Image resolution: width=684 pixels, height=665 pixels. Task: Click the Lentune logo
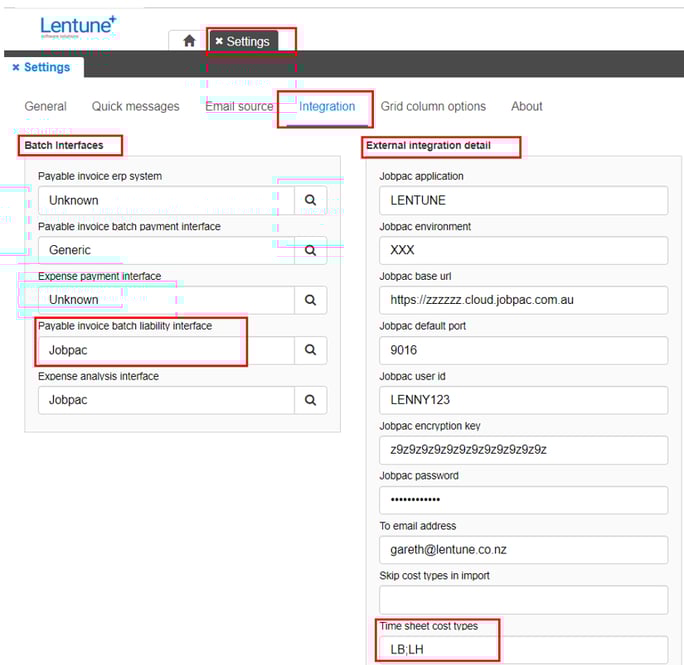[79, 27]
